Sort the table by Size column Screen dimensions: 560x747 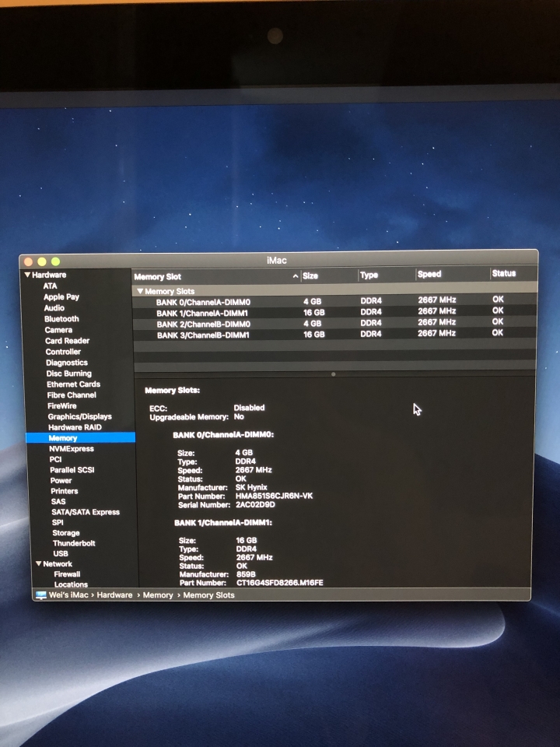(310, 275)
